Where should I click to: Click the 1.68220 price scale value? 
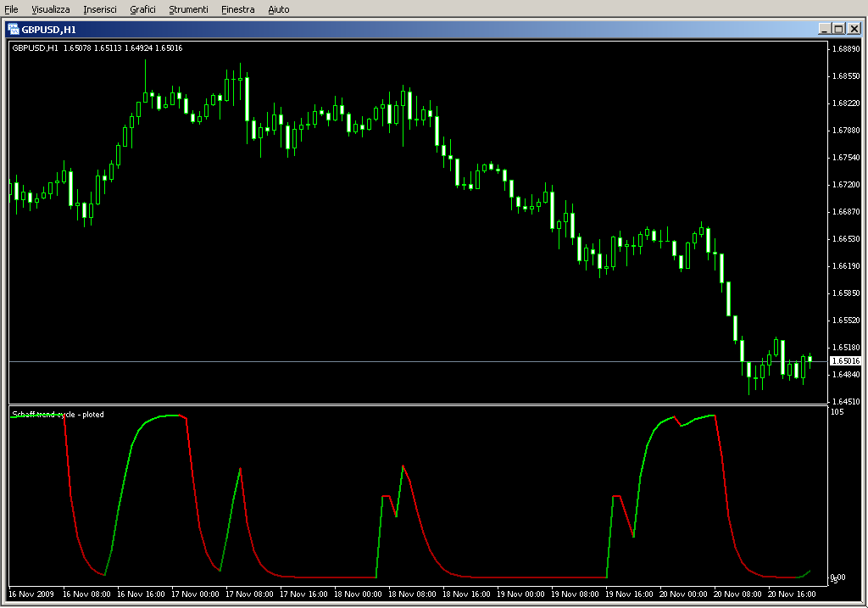pyautogui.click(x=847, y=103)
